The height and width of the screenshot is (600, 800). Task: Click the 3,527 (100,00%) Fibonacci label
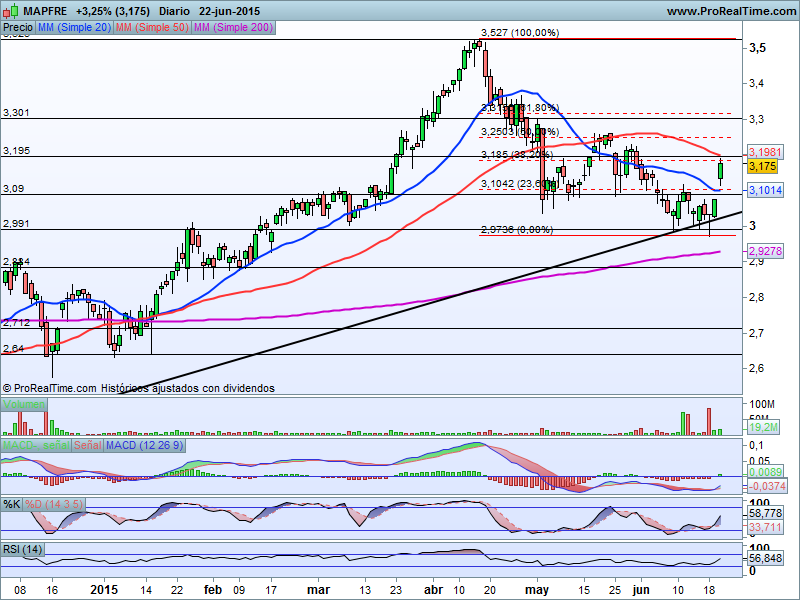tap(520, 33)
